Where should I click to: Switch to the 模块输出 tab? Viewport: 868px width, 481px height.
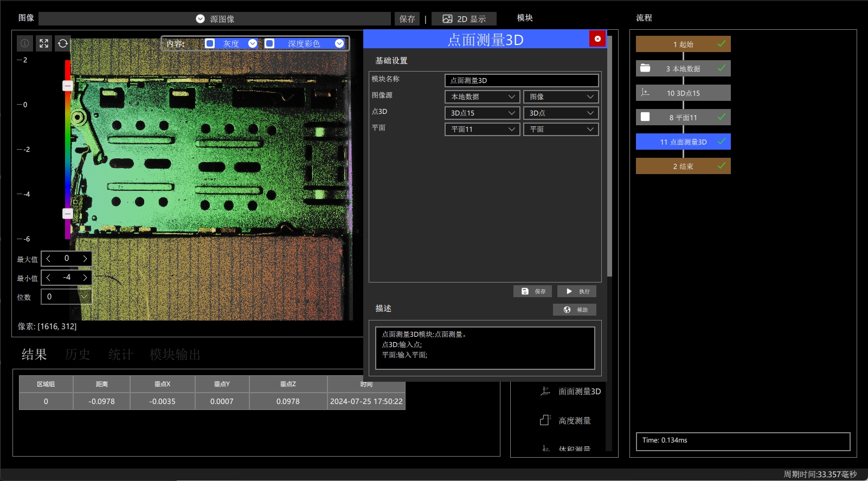coord(175,355)
